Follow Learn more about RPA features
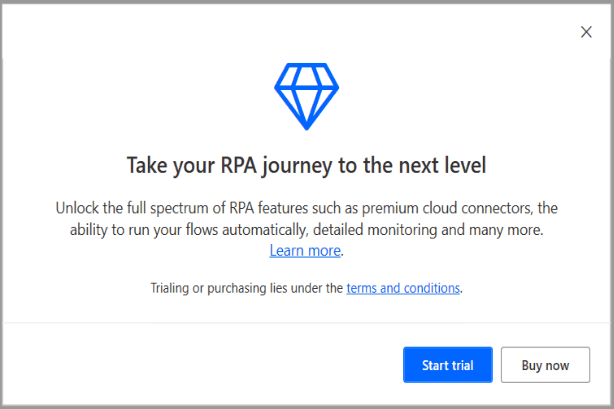614x409 pixels. (x=305, y=251)
